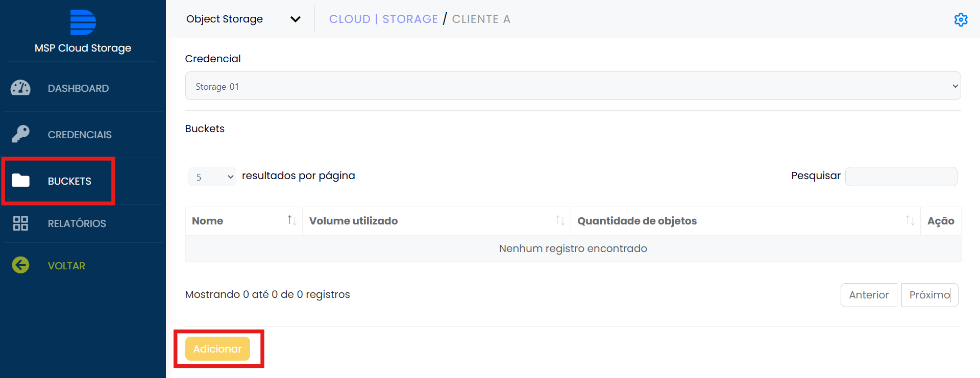This screenshot has height=378, width=980.
Task: Click the Próximo pagination button
Action: pyautogui.click(x=929, y=295)
